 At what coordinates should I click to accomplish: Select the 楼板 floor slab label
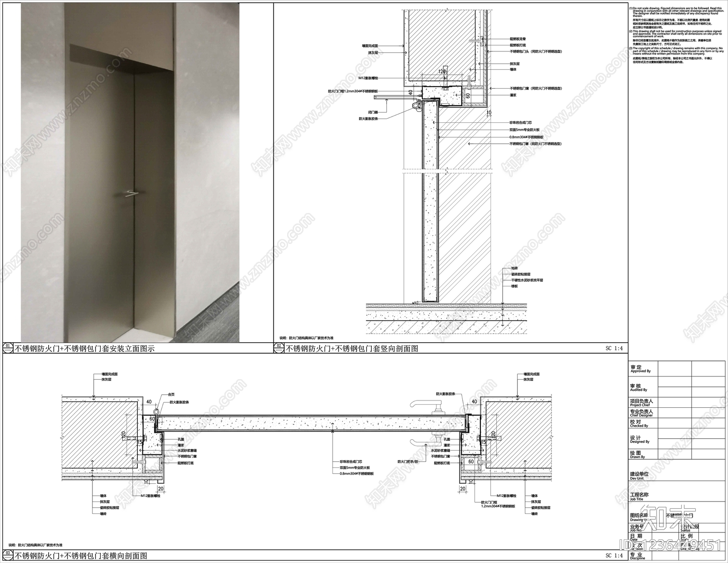[x=515, y=286]
